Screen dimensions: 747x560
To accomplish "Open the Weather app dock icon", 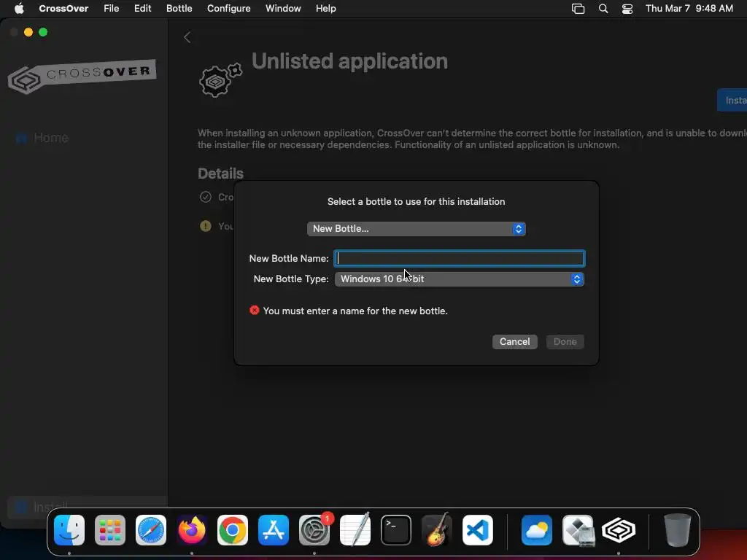I will 537,530.
